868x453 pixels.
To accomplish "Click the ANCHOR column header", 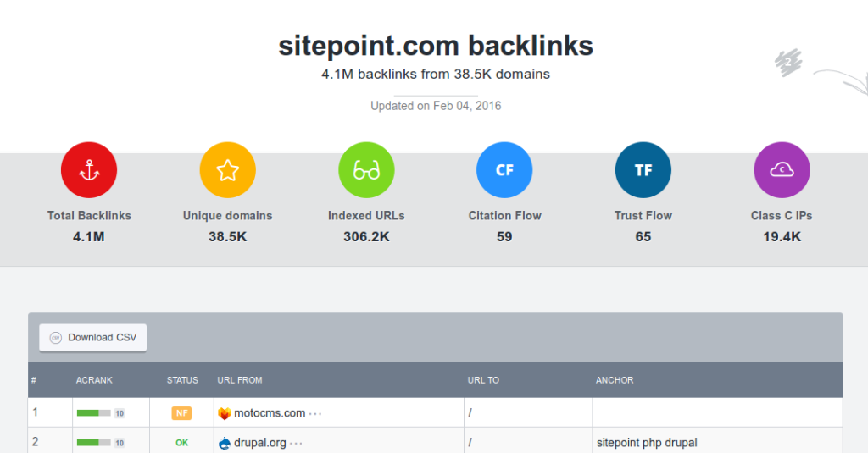I will (x=615, y=380).
